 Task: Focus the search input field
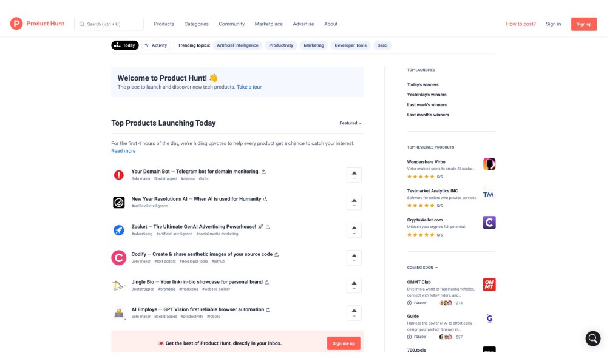(x=109, y=24)
